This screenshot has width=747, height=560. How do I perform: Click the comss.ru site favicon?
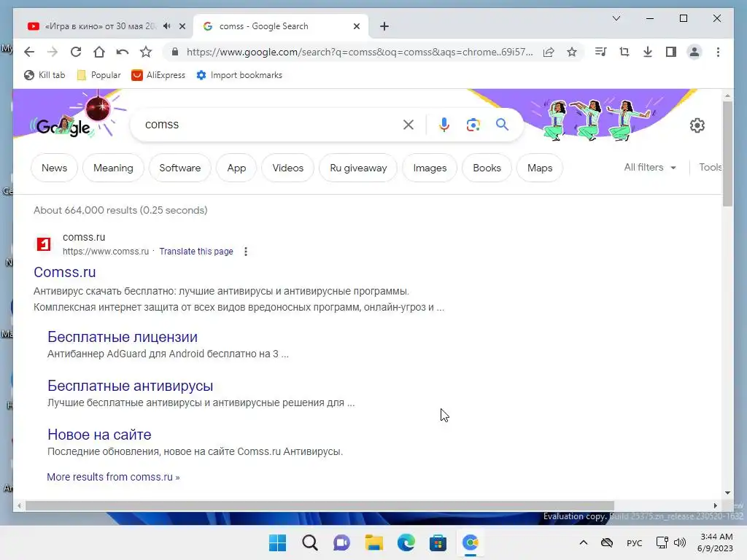[44, 244]
